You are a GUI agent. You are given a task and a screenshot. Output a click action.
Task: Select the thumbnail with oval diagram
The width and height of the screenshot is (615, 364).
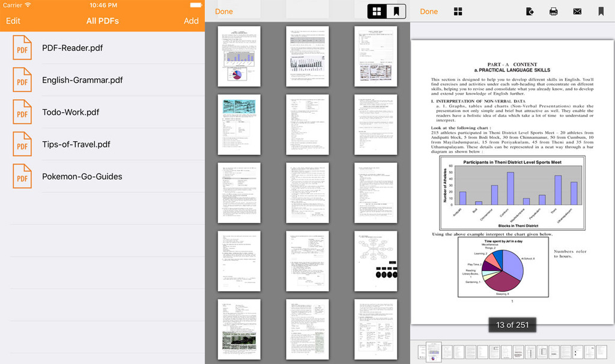pos(375,261)
